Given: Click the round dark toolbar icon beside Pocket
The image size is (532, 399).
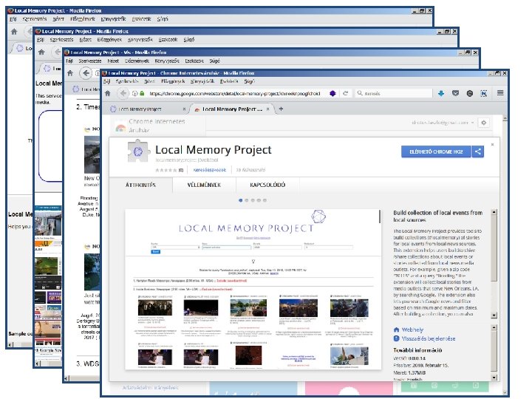Looking at the screenshot, I should click(470, 93).
